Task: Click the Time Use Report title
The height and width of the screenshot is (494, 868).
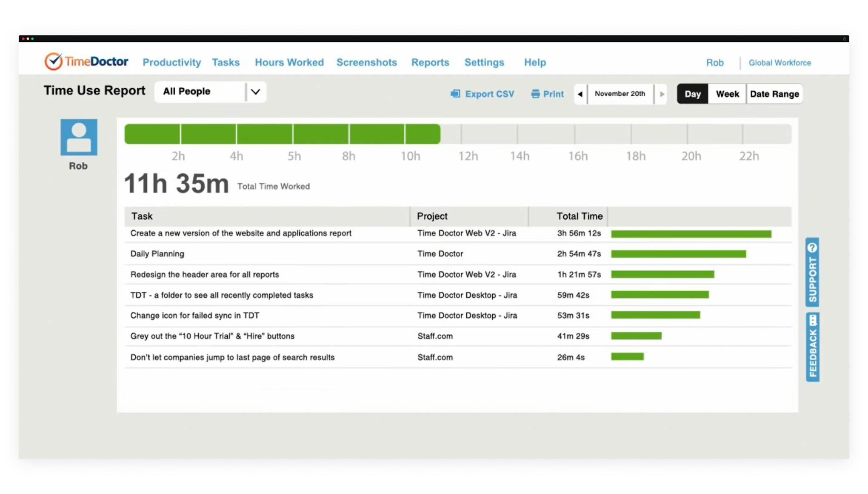Action: click(x=94, y=90)
